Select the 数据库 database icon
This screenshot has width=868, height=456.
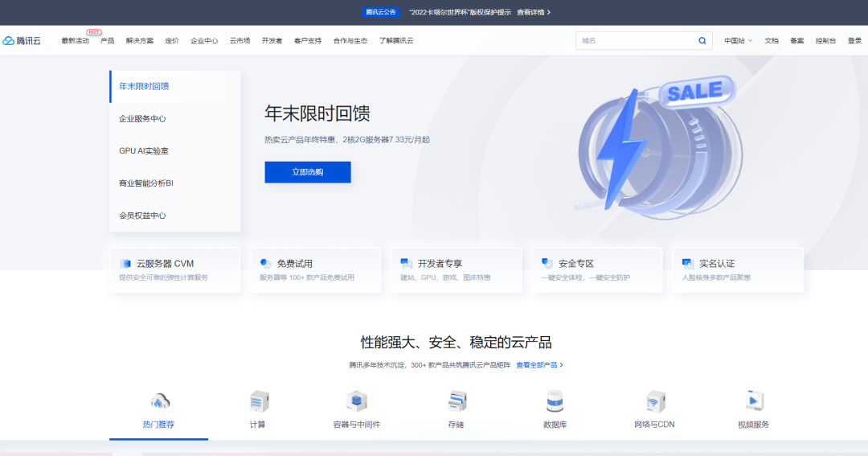(x=555, y=401)
